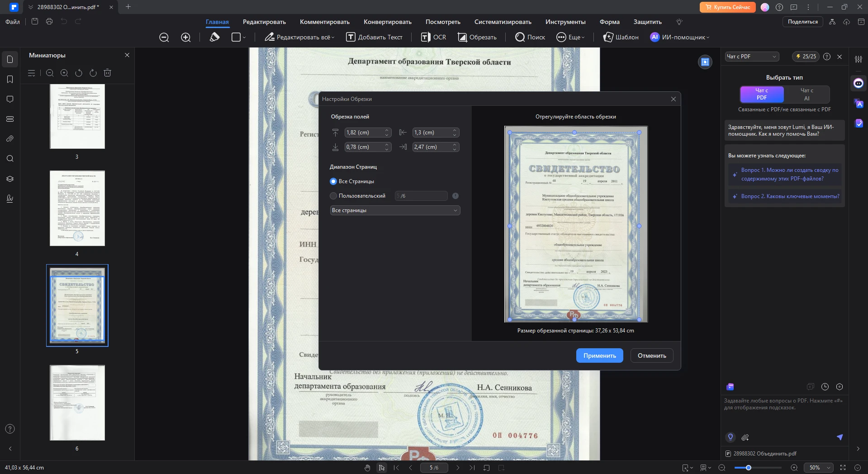Open the signatures panel in left sidebar

[10, 198]
